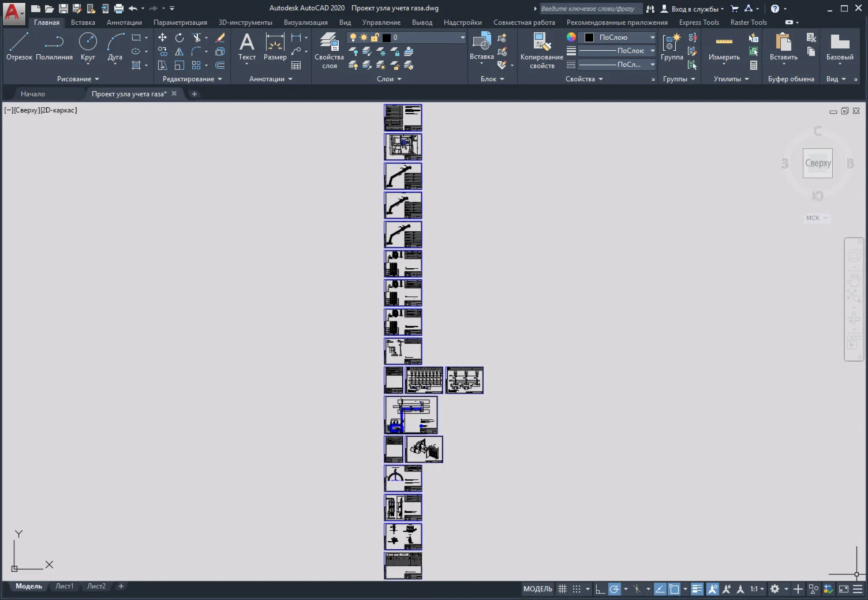Activate the Rotate tool
This screenshot has width=868, height=600.
tap(179, 37)
